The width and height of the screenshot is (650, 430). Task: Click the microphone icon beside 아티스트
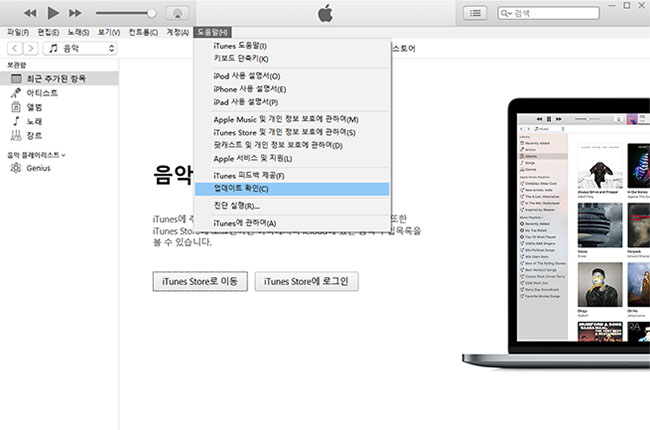[16, 93]
